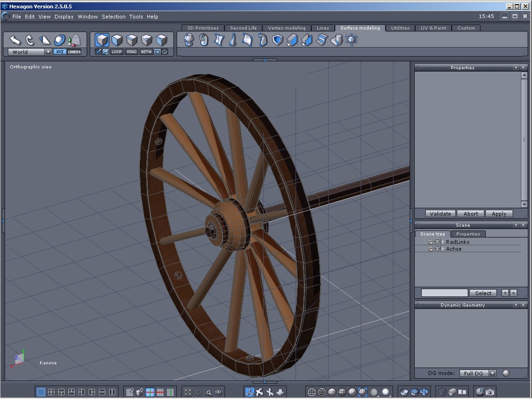Click the Select button in Scene panel
The width and height of the screenshot is (532, 399).
(x=483, y=293)
